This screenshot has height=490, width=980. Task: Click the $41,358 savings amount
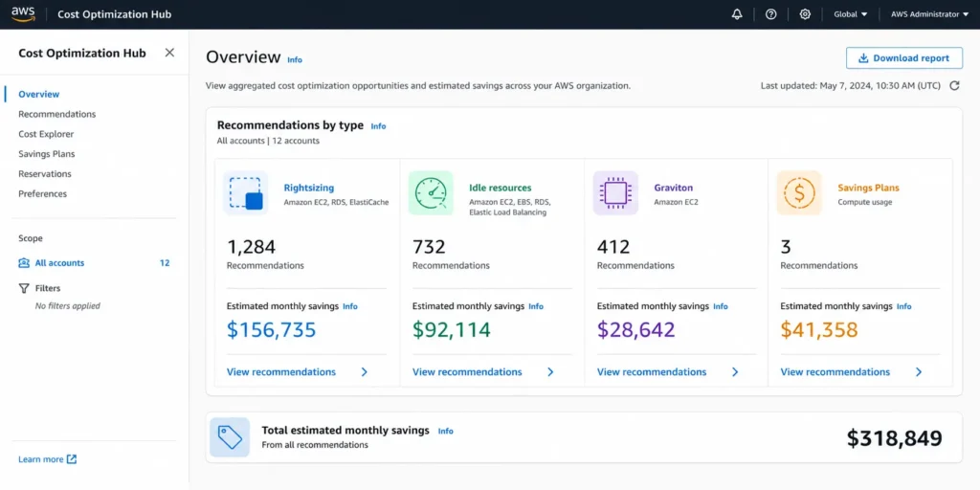coord(819,329)
